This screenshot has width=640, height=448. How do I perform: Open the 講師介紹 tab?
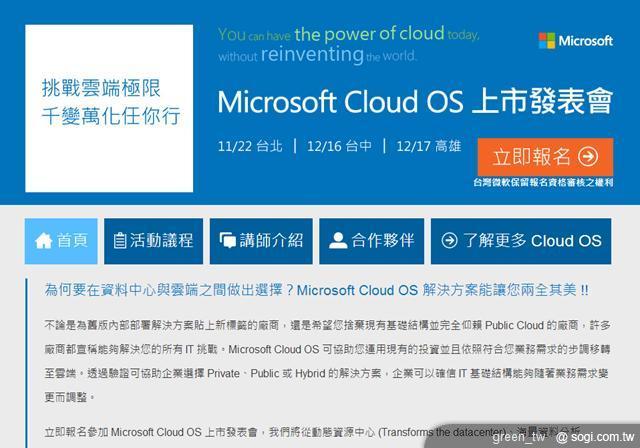(261, 241)
